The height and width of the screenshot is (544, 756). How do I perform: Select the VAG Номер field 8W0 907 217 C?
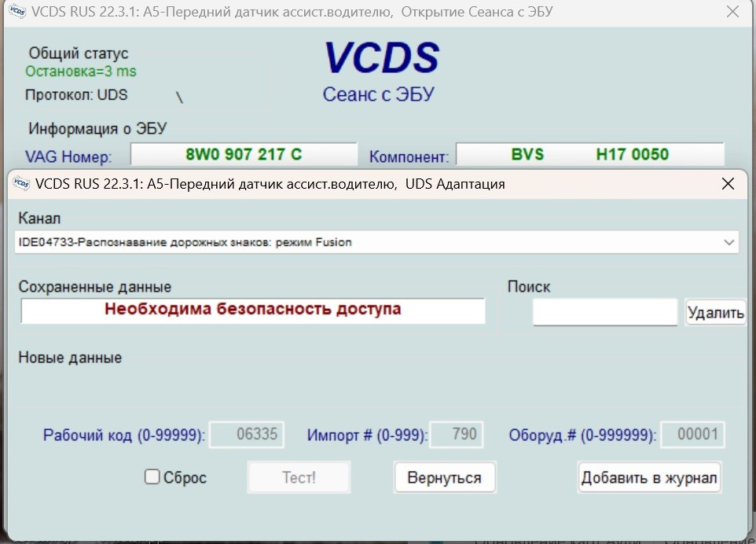point(244,154)
